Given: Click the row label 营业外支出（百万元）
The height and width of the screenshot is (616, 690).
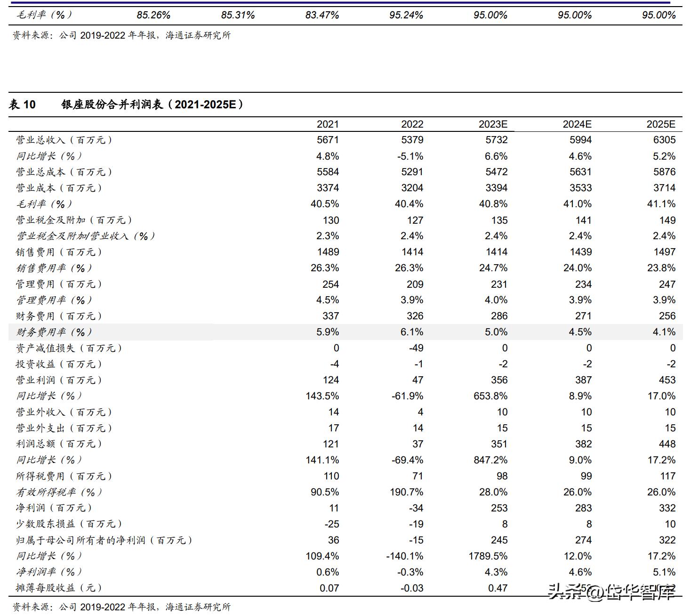Looking at the screenshot, I should pyautogui.click(x=64, y=428).
